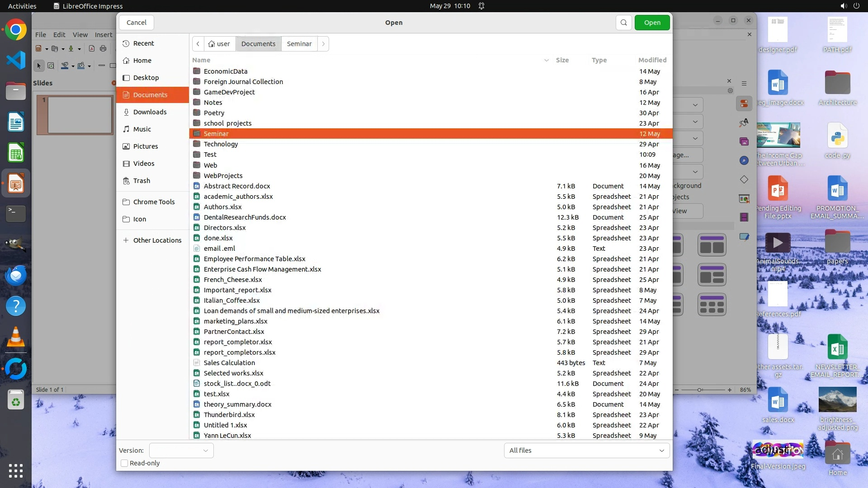Launch VLC media player from the dock
Image resolution: width=868 pixels, height=488 pixels.
[16, 337]
